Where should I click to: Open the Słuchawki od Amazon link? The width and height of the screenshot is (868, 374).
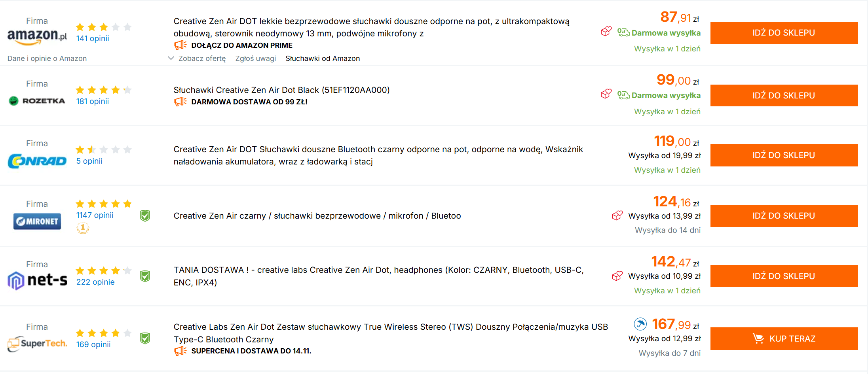[x=323, y=59]
